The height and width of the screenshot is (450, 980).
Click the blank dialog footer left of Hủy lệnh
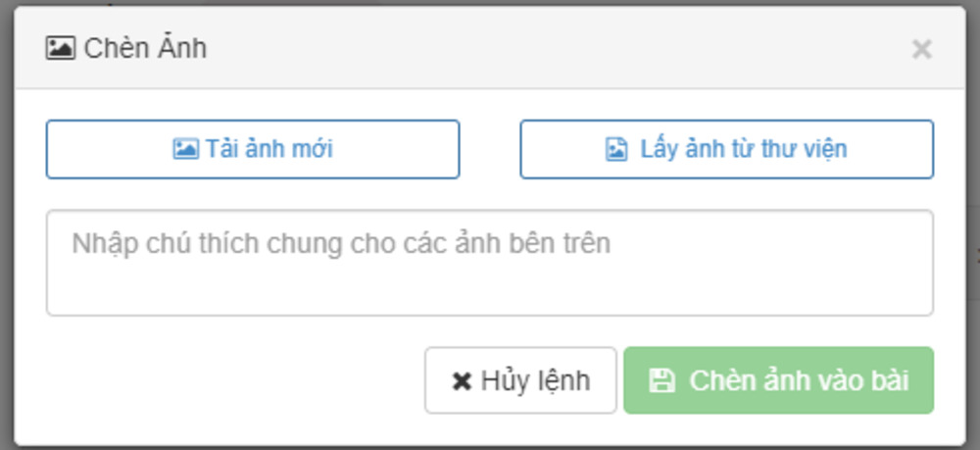point(225,380)
